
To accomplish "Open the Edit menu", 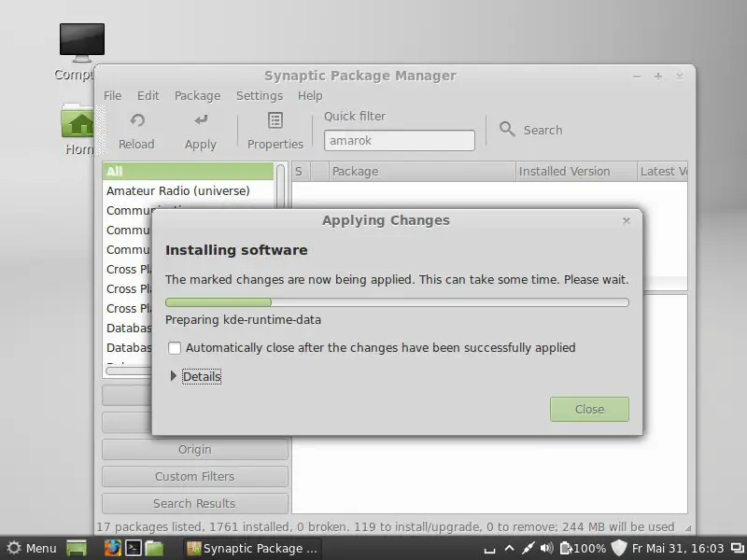I will (148, 96).
